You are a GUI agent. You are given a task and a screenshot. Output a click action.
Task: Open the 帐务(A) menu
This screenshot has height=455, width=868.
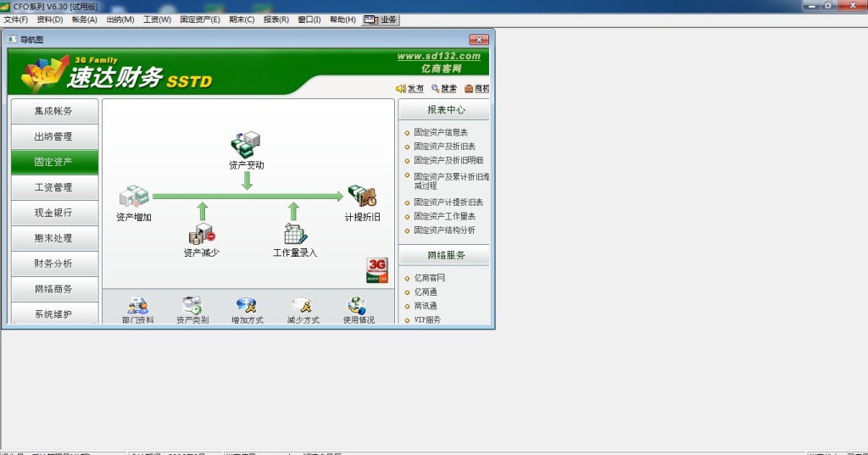(84, 19)
